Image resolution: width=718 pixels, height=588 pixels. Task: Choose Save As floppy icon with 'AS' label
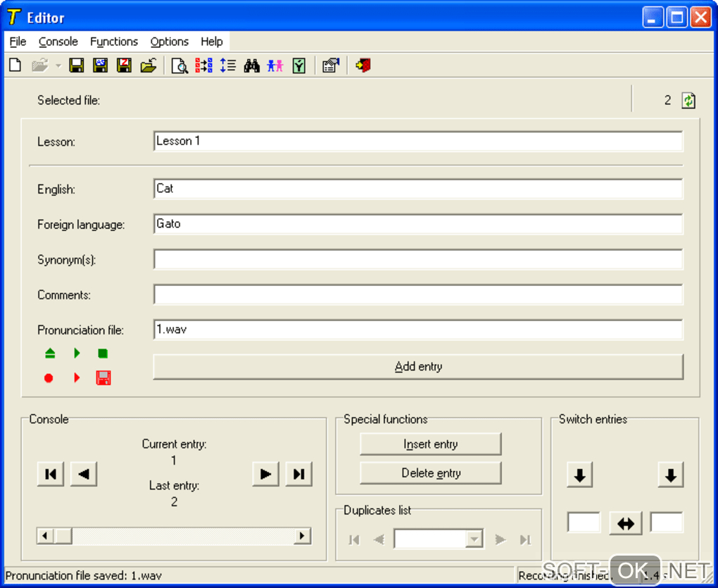(x=100, y=65)
